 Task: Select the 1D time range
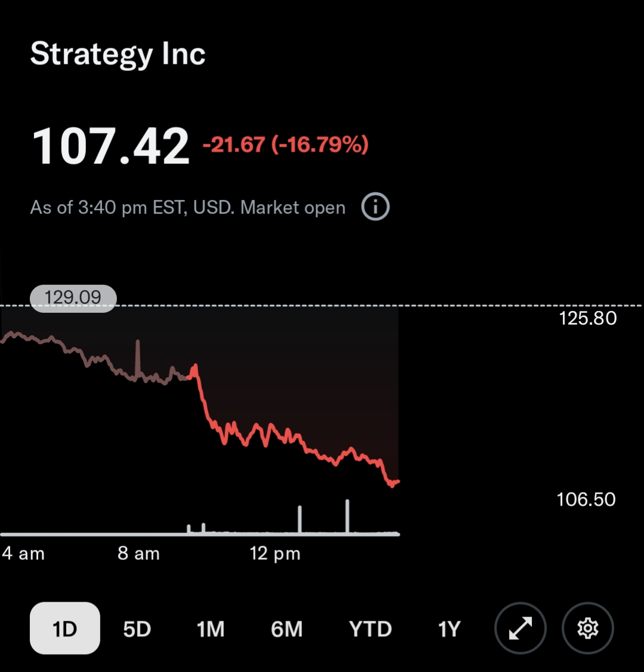pos(65,628)
